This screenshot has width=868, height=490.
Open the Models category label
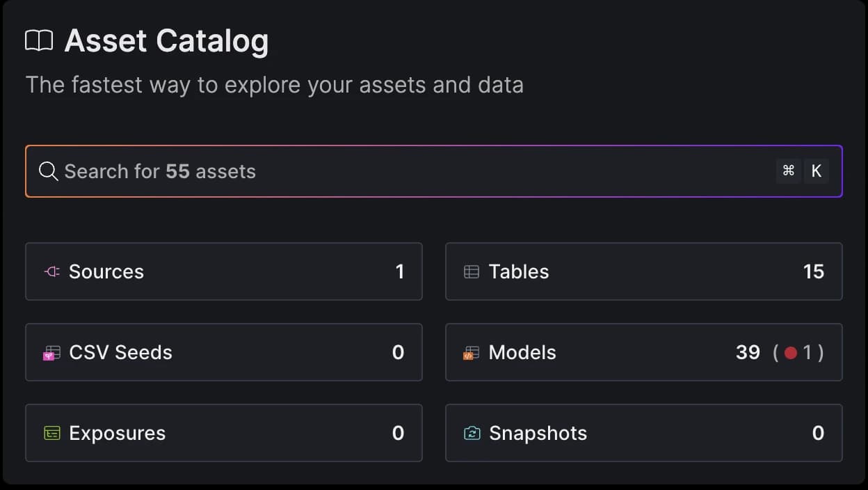(x=522, y=353)
